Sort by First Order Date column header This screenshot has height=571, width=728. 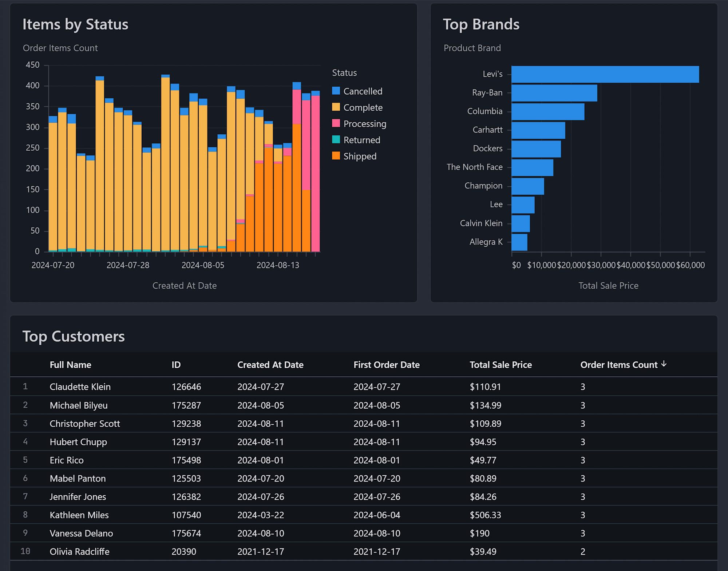point(387,365)
